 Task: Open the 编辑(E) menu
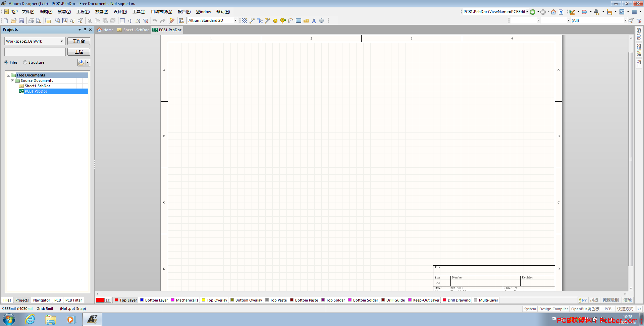(46, 12)
